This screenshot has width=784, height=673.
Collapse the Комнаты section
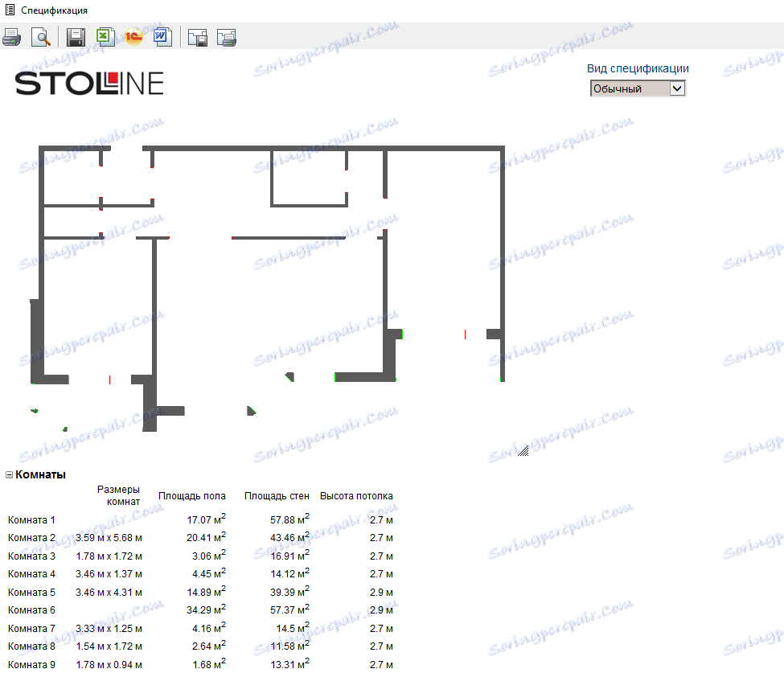click(x=9, y=474)
